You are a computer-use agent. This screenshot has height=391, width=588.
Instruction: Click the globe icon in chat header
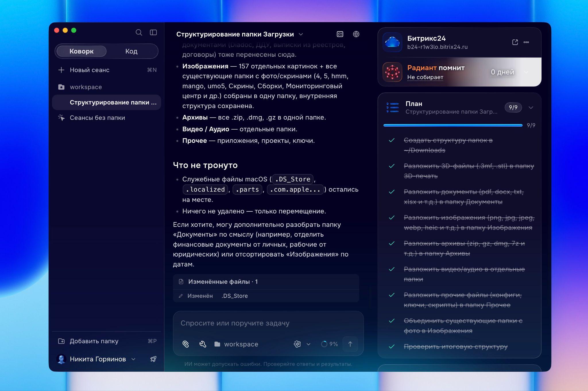[x=356, y=34]
